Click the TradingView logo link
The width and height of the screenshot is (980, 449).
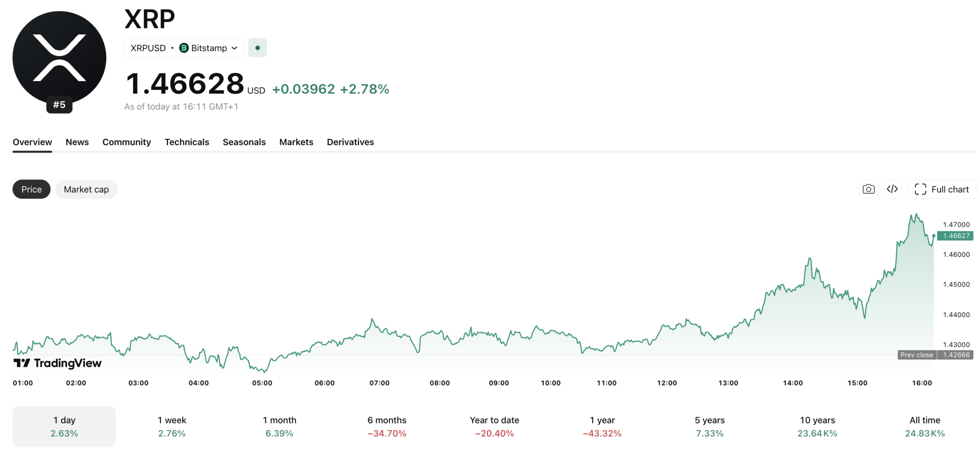(57, 363)
